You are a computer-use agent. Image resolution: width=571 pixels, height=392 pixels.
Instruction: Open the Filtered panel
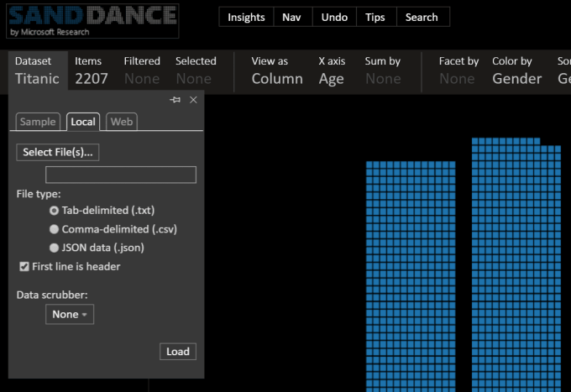(142, 71)
